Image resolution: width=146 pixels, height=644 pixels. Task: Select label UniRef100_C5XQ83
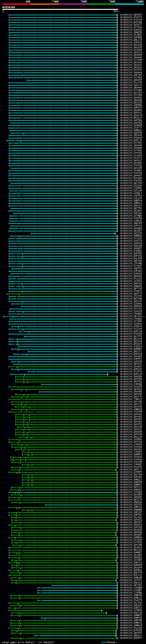point(131,314)
